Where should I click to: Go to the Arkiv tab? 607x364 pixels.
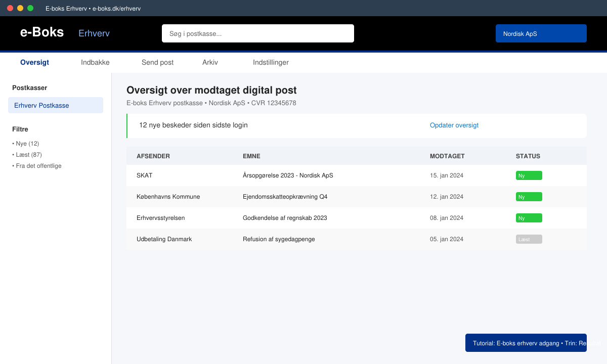pos(210,63)
